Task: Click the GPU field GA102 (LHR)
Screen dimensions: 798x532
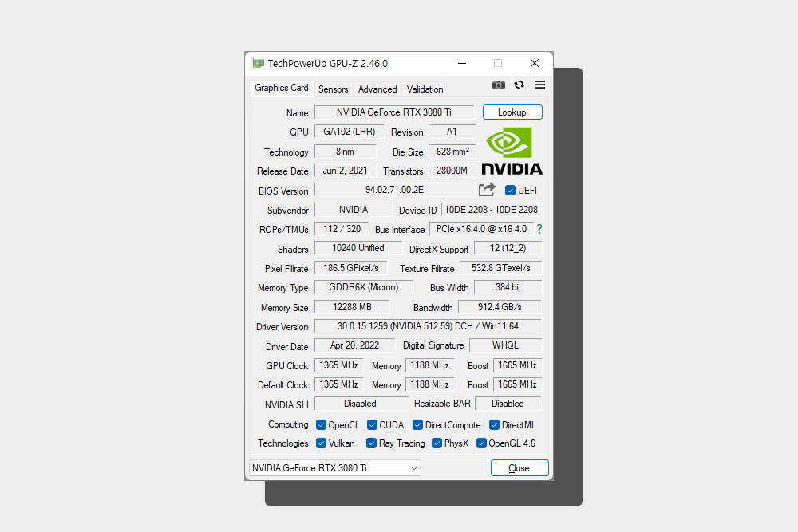Action: (350, 132)
